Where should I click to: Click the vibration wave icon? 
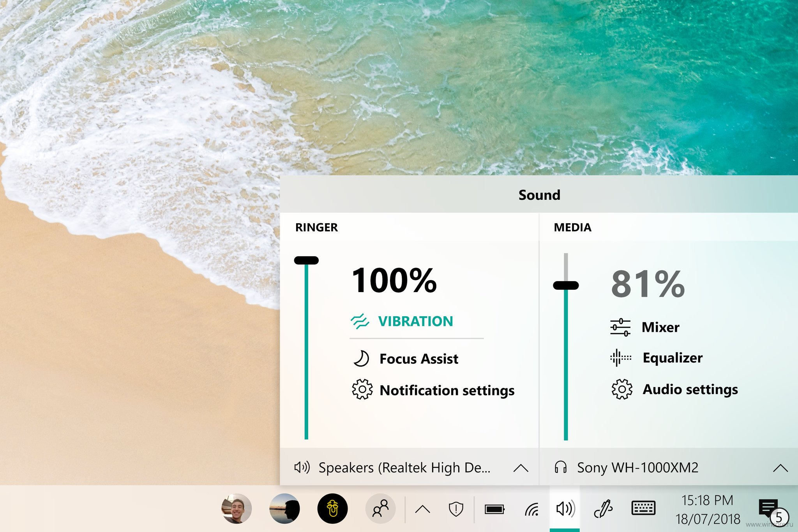[x=360, y=321]
